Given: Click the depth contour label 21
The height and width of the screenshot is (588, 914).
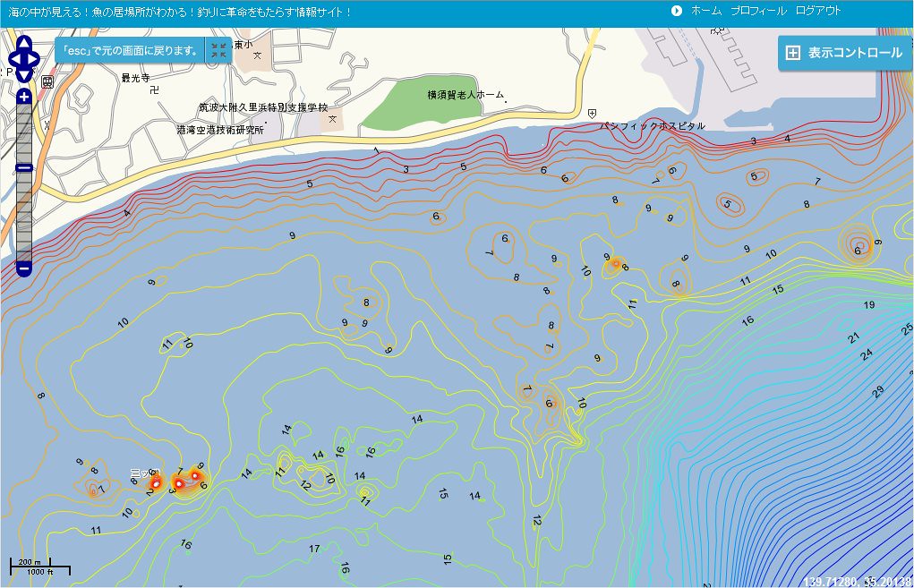Looking at the screenshot, I should point(854,337).
